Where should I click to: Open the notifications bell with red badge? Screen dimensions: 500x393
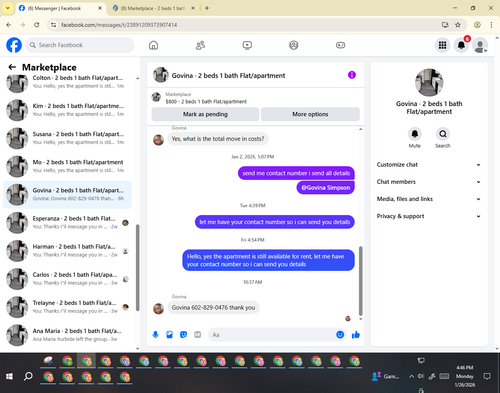click(x=461, y=45)
